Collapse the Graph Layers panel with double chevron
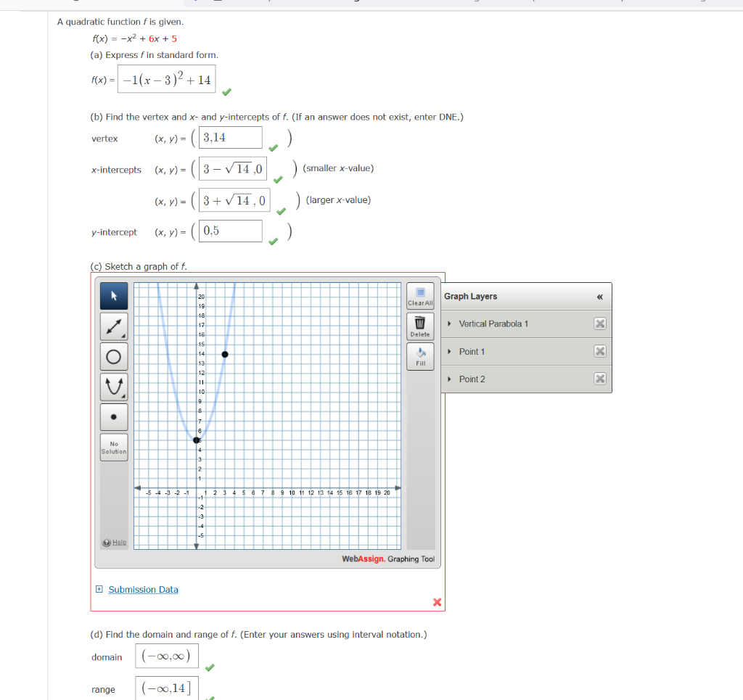This screenshot has width=743, height=700. pos(600,297)
